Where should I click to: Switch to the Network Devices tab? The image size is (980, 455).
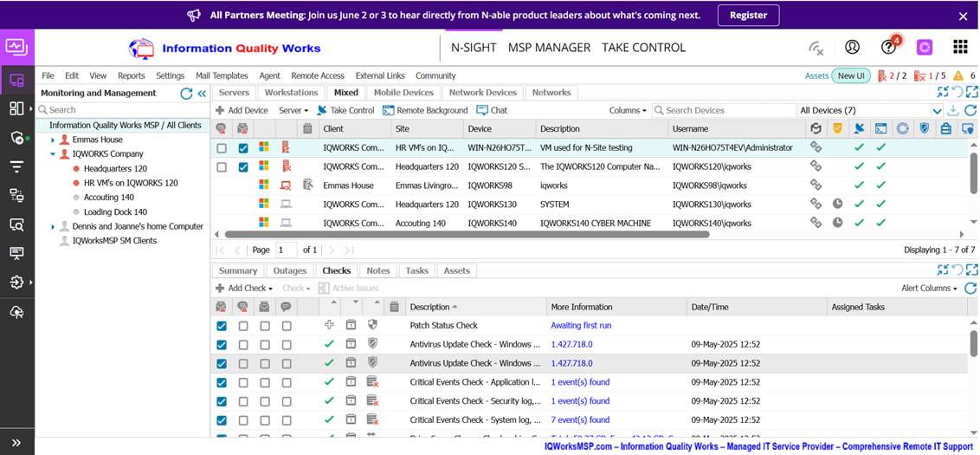click(x=482, y=93)
